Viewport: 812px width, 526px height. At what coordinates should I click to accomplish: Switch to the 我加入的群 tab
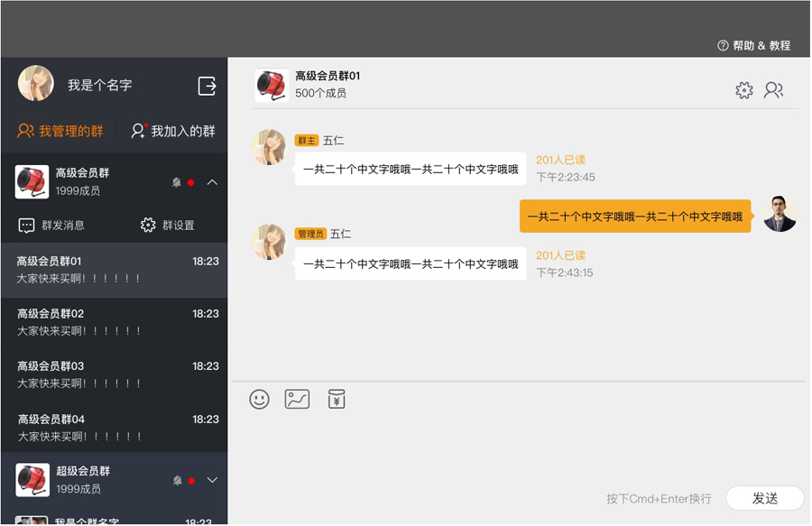[173, 131]
